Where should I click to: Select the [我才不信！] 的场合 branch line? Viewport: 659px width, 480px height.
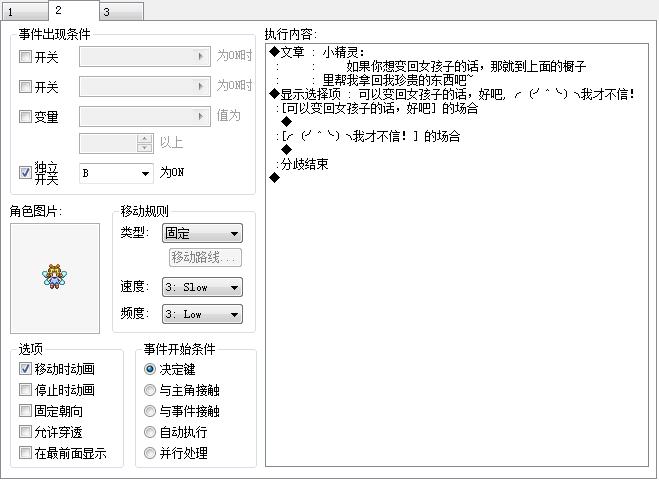[368, 136]
